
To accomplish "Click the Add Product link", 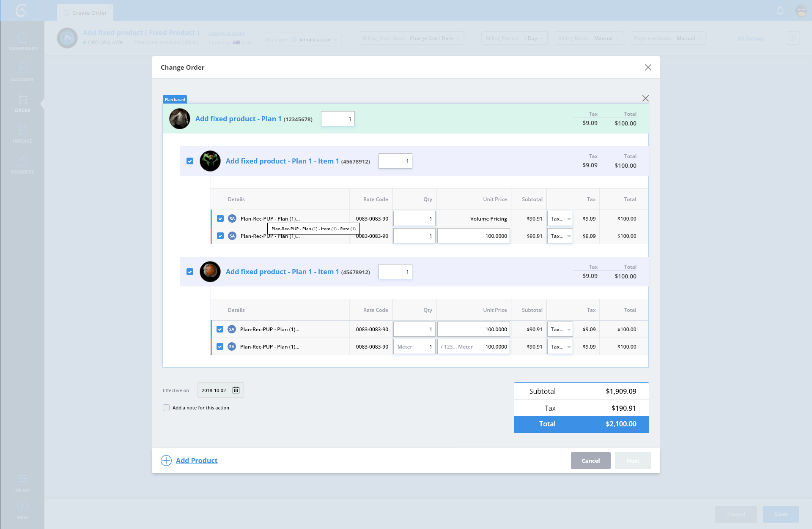I will (197, 461).
